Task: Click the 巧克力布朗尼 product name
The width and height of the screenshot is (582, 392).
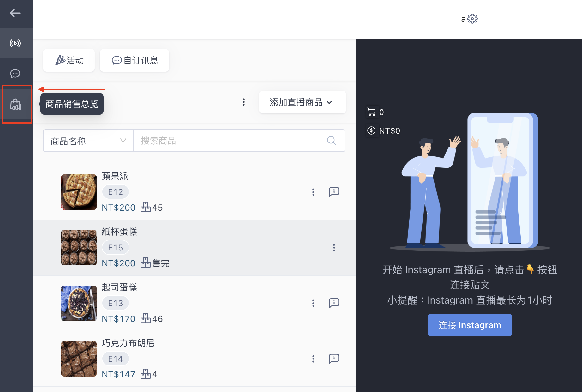Action: 128,343
